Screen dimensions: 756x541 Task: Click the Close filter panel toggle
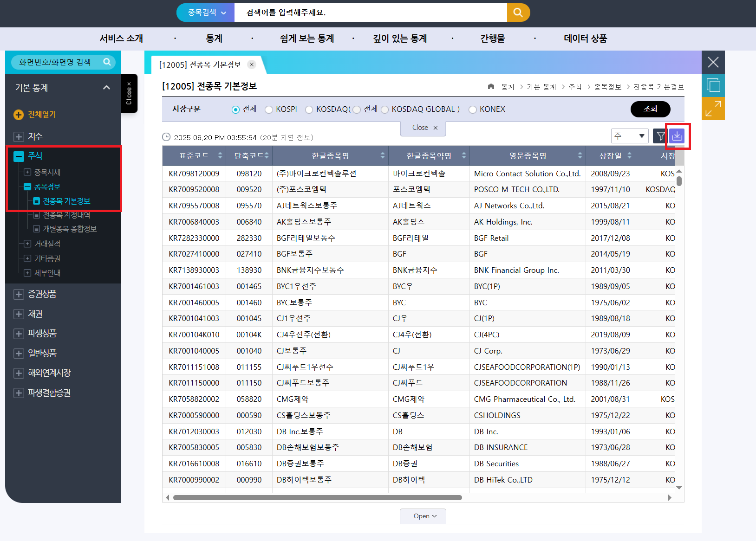pyautogui.click(x=423, y=128)
